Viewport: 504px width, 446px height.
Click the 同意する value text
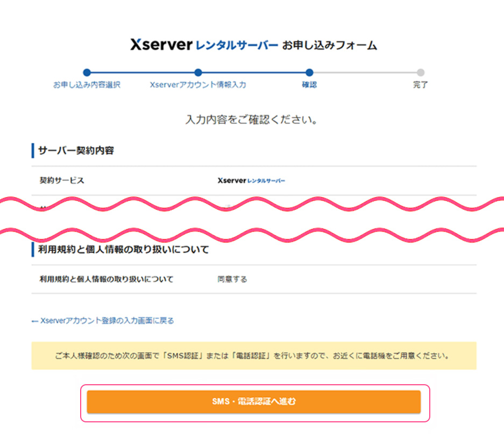point(232,279)
